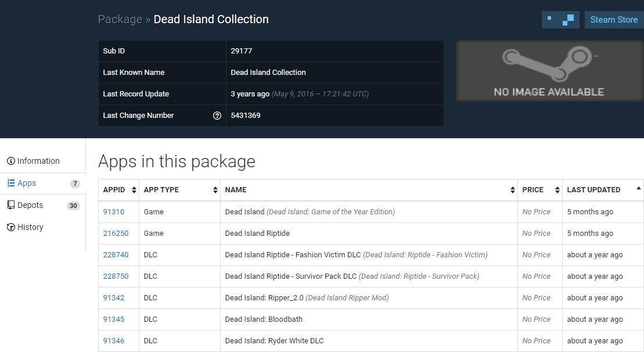Click the Depots book icon in sidebar
This screenshot has height=352, width=644.
click(x=11, y=205)
